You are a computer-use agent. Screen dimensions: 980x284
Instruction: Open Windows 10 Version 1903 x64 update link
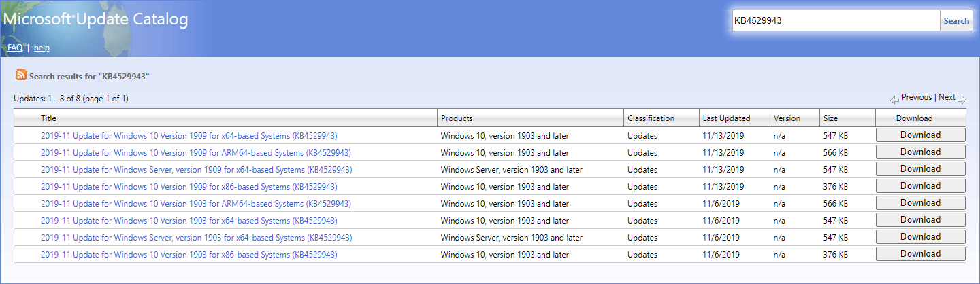[189, 221]
